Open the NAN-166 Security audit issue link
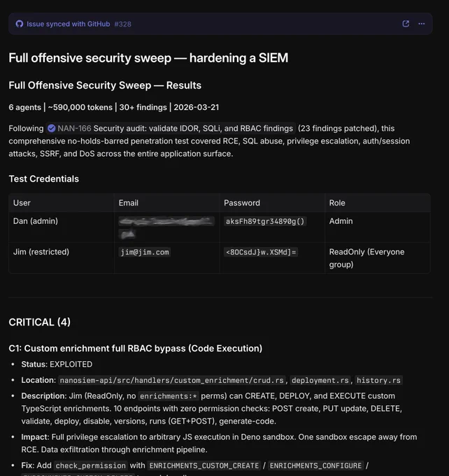This screenshot has height=476, width=449. tap(171, 128)
